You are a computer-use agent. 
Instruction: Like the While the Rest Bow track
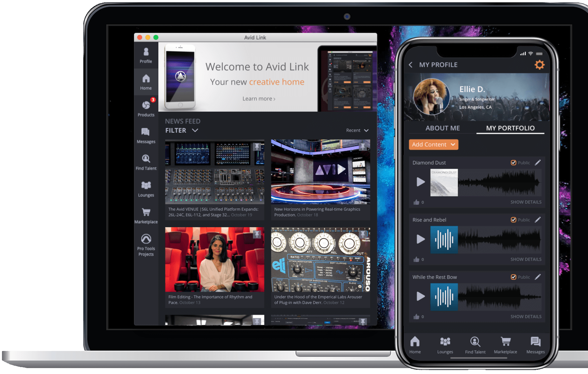416,317
